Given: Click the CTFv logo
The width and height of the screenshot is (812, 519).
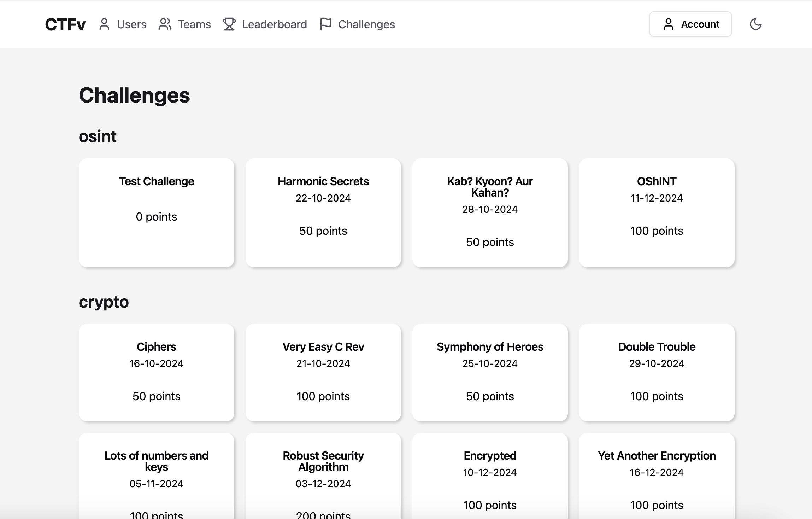Looking at the screenshot, I should click(x=65, y=24).
